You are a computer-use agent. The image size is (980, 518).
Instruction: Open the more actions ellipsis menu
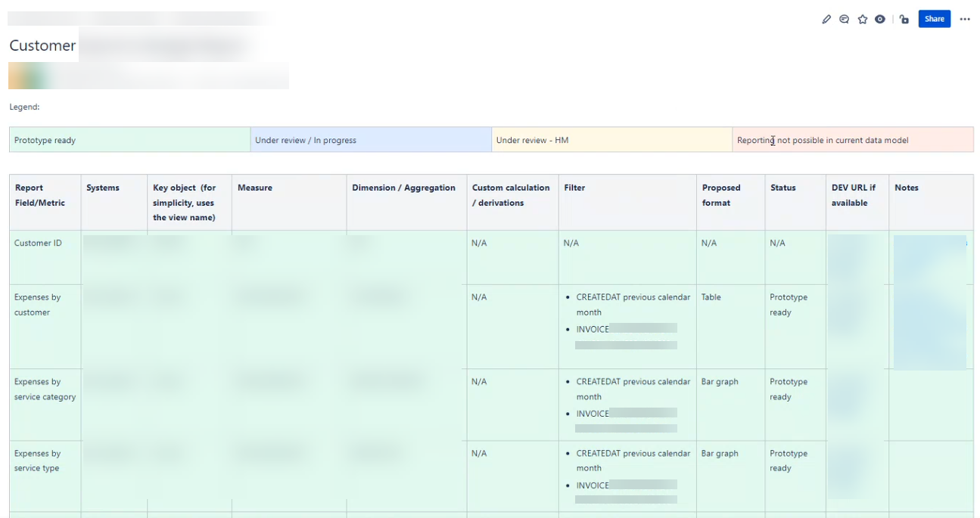[x=964, y=20]
